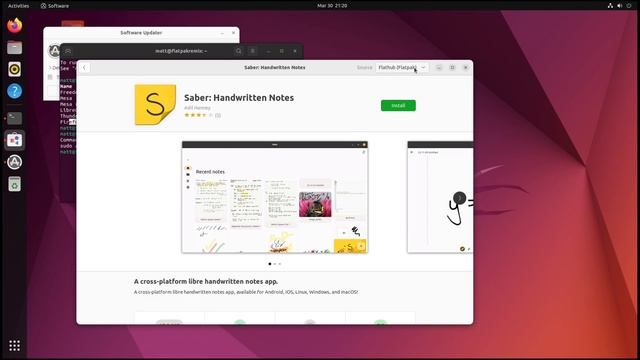The image size is (640, 360).
Task: Select the first screenshot carousel dot
Action: pos(270,264)
